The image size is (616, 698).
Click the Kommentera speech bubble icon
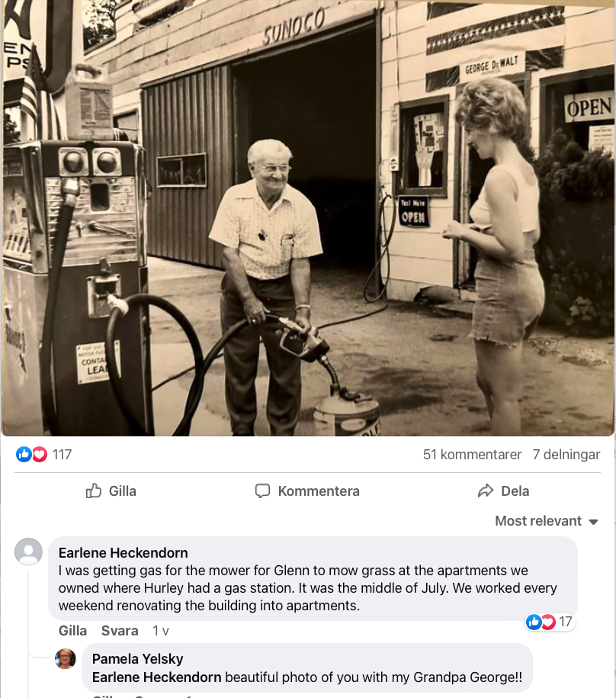[262, 491]
